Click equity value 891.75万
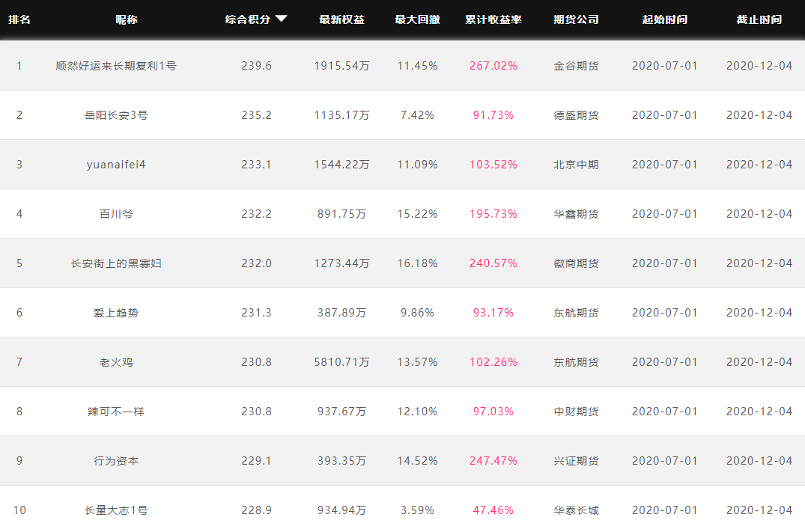805x532 pixels. [x=342, y=214]
